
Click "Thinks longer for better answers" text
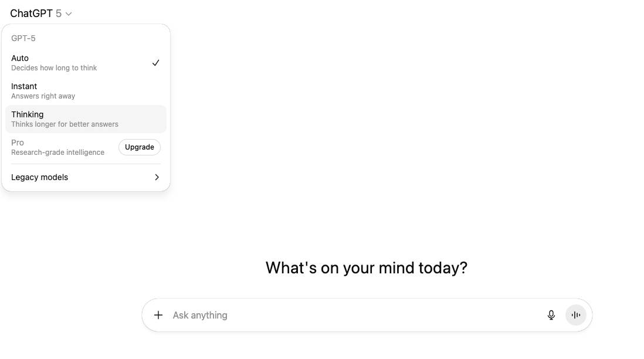pos(65,124)
